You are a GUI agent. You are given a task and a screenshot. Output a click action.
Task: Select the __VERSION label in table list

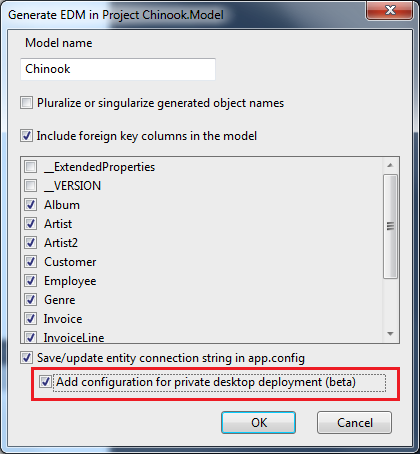click(x=72, y=186)
